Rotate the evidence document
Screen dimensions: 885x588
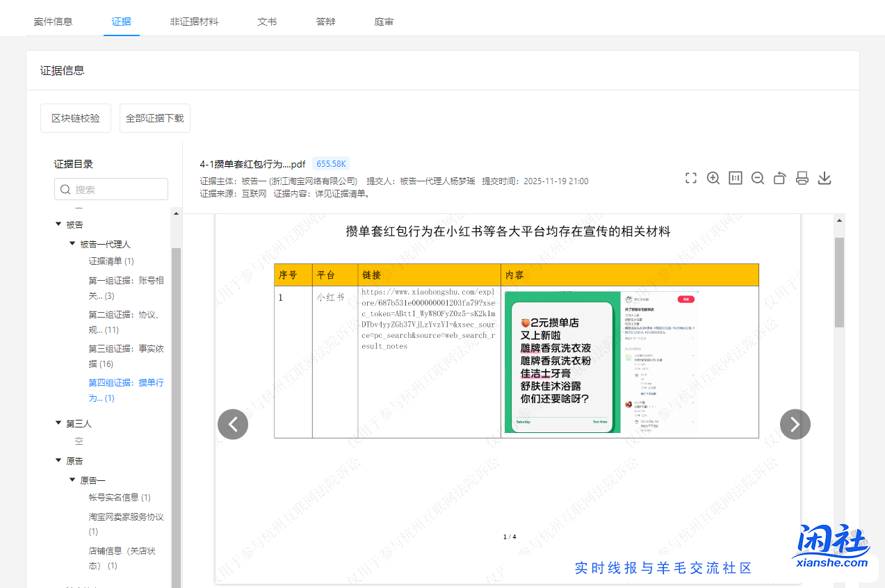[779, 178]
